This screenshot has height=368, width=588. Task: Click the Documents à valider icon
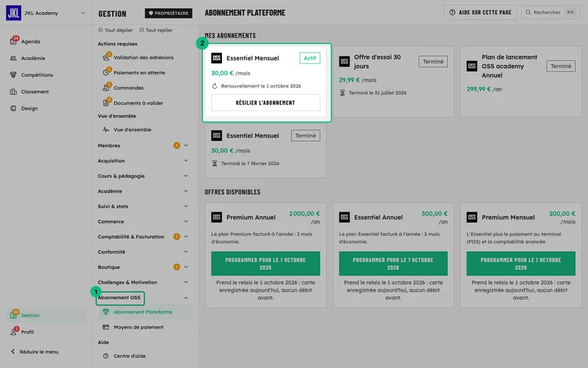[106, 103]
